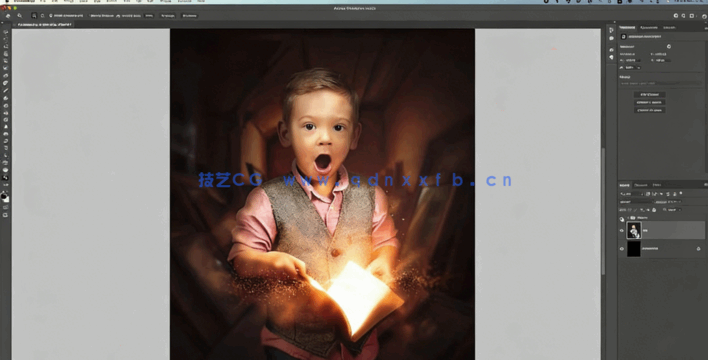The height and width of the screenshot is (360, 708).
Task: Select the Blur tool
Action: (x=5, y=127)
